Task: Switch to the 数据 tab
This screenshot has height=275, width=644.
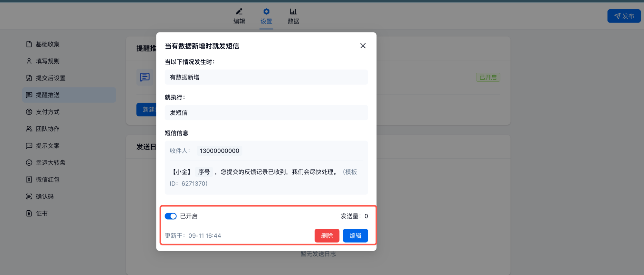Action: point(293,16)
